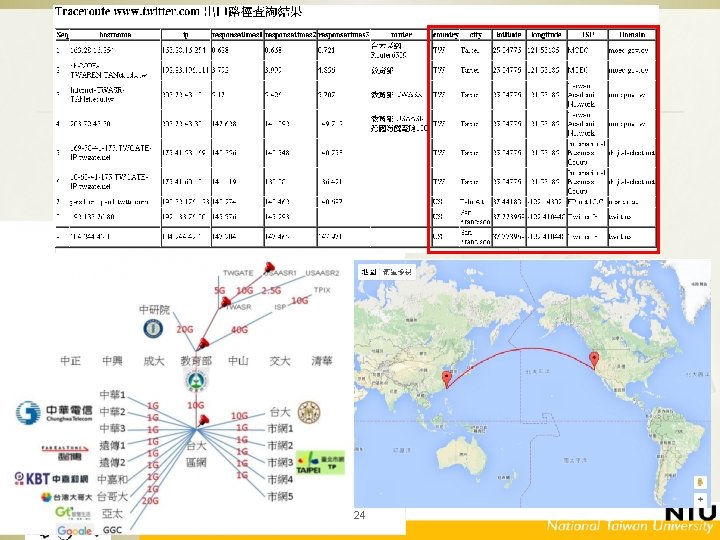Click the Chunghwa Telecom logo
This screenshot has width=720, height=540.
pyautogui.click(x=54, y=412)
